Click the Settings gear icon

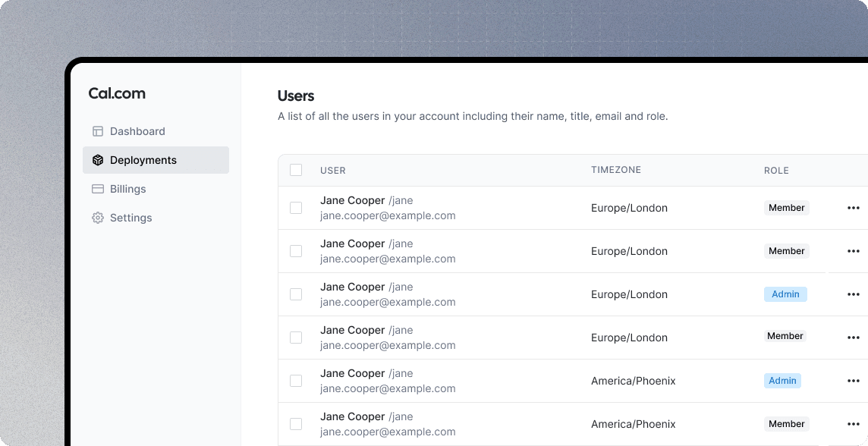click(98, 218)
